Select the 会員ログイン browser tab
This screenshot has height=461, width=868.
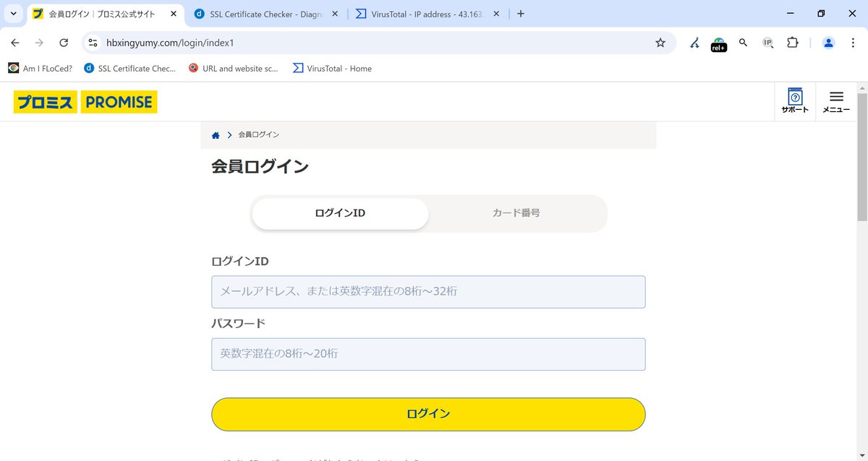point(106,14)
